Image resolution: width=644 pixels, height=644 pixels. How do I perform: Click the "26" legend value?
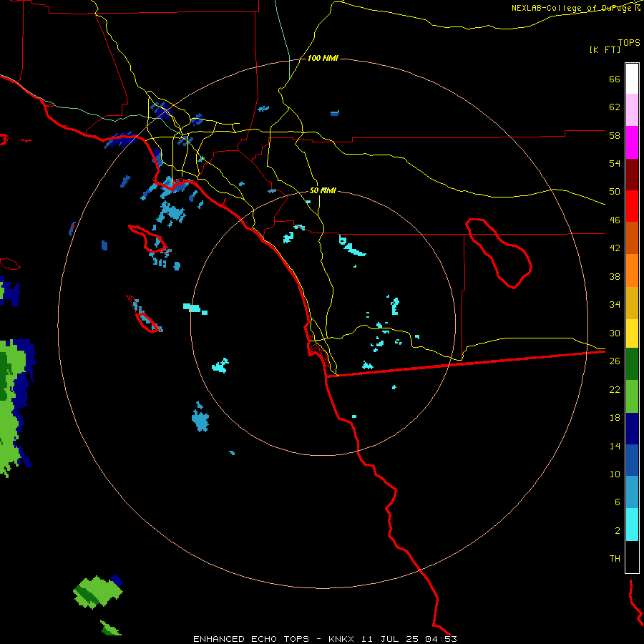click(615, 361)
